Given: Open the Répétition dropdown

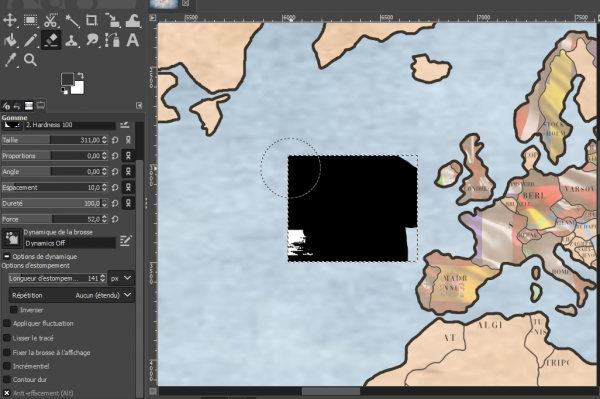Looking at the screenshot, I should [72, 295].
